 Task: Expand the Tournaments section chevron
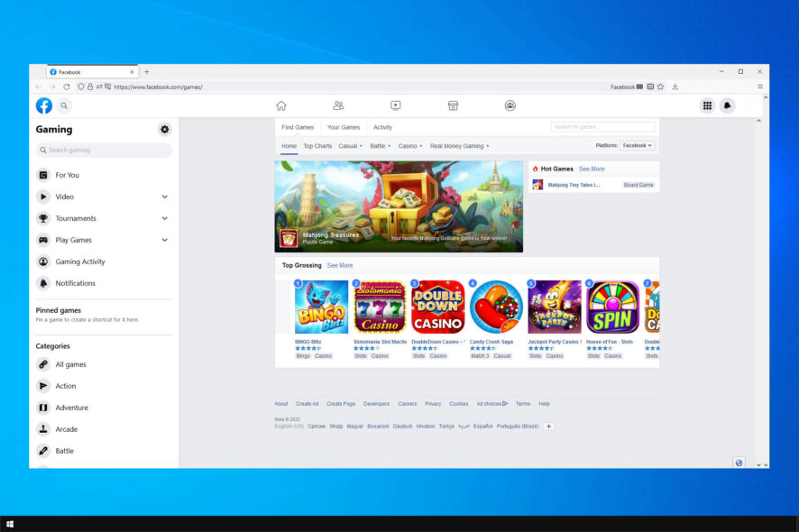[165, 218]
